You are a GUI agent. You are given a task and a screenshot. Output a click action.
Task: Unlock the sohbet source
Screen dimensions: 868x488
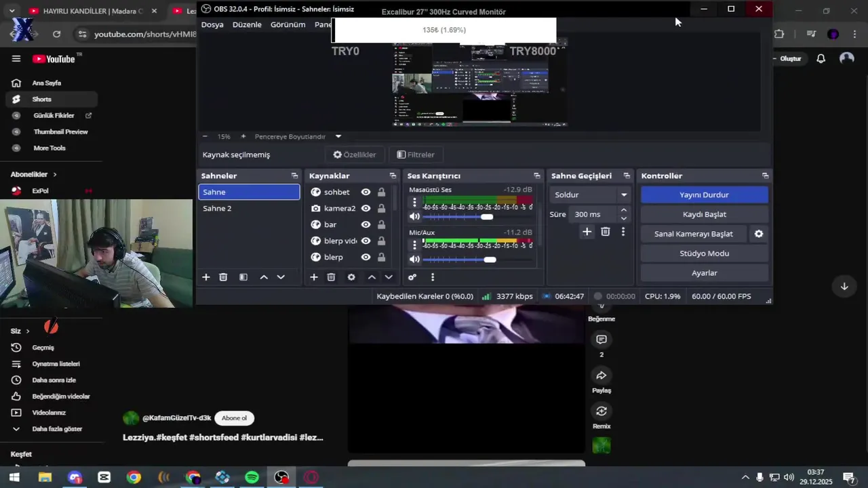pyautogui.click(x=381, y=192)
